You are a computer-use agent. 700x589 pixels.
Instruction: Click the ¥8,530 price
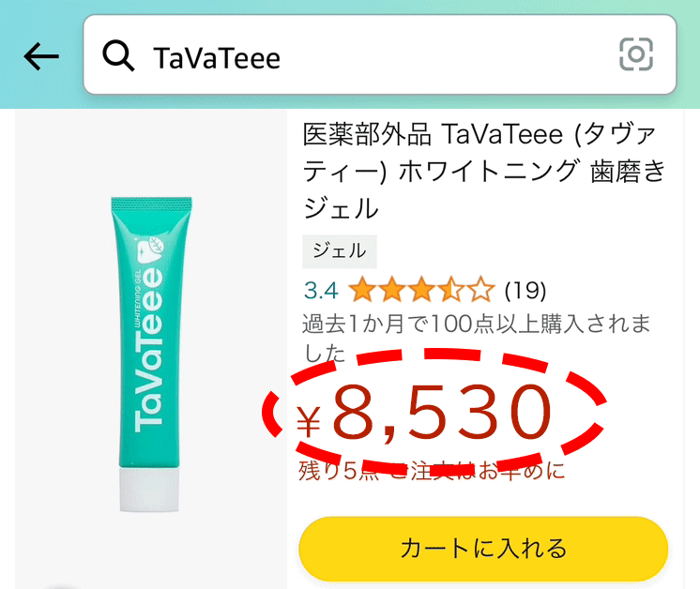tap(424, 413)
